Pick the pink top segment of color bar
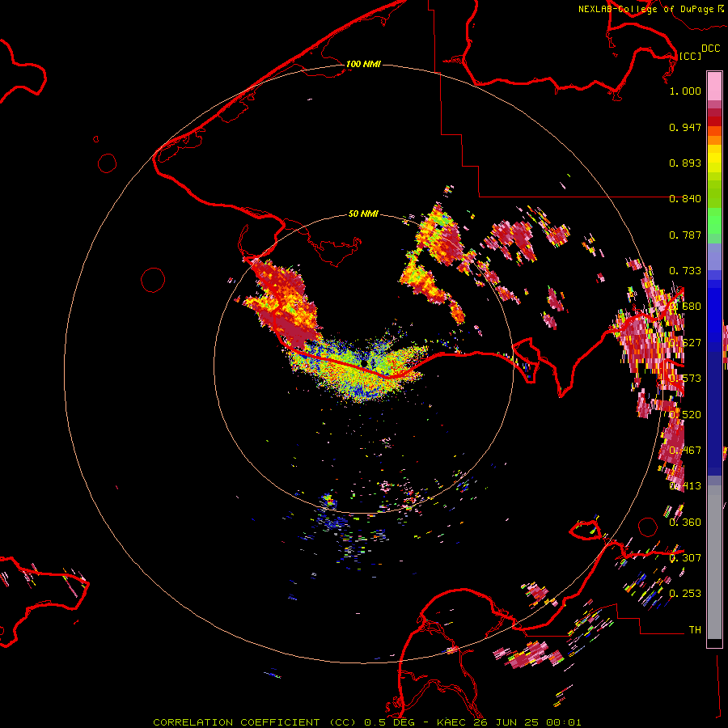This screenshot has width=728, height=728. [714, 87]
